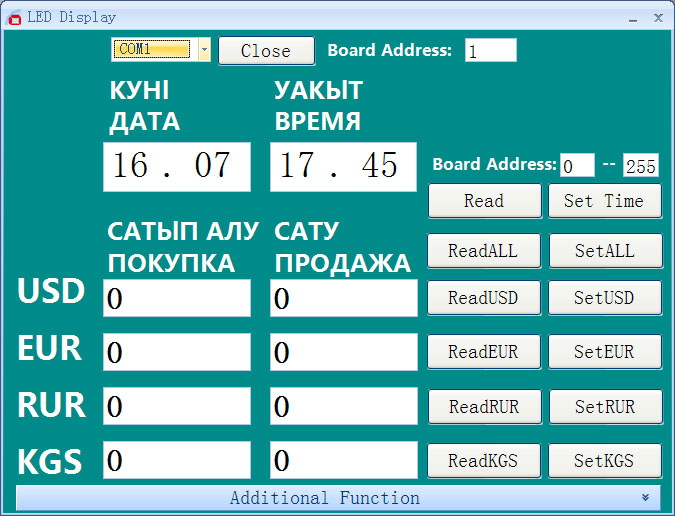Click the ReadALL button

pyautogui.click(x=484, y=251)
